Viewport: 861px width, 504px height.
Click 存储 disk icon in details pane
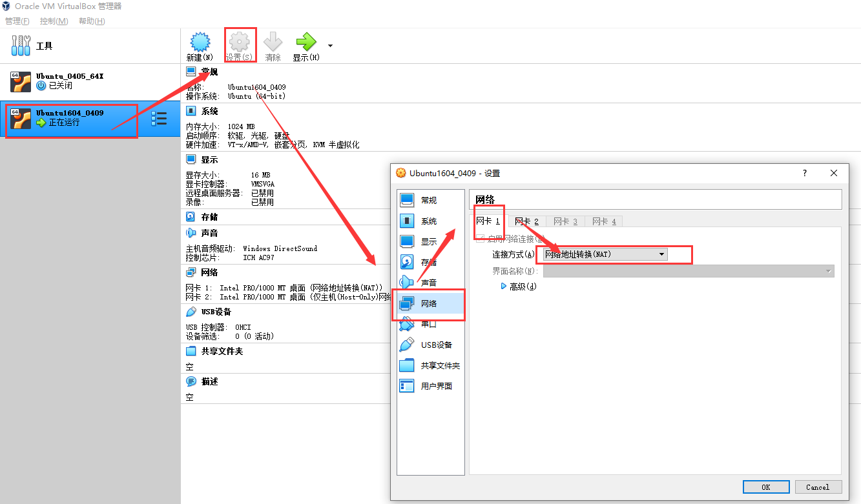click(x=191, y=217)
